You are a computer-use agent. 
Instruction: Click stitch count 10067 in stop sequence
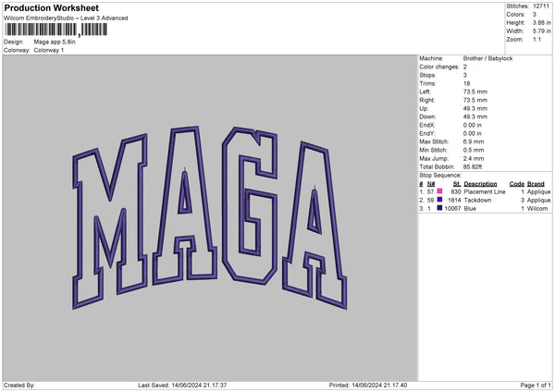452,208
